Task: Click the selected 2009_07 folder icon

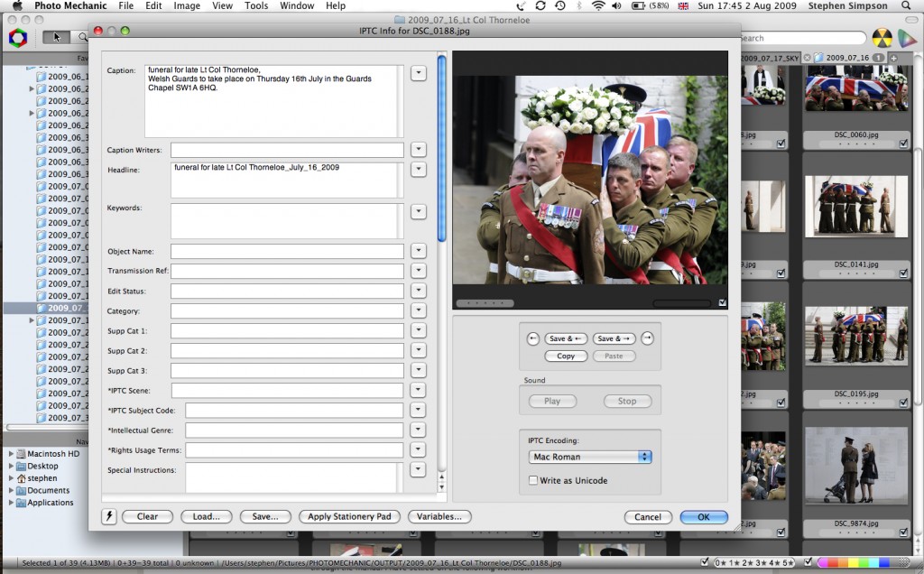Action: coord(42,308)
